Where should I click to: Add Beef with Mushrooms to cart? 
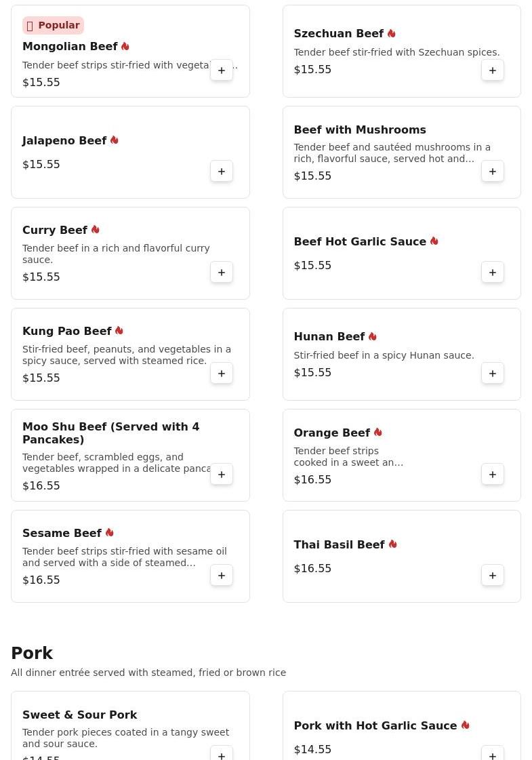pyautogui.click(x=493, y=172)
